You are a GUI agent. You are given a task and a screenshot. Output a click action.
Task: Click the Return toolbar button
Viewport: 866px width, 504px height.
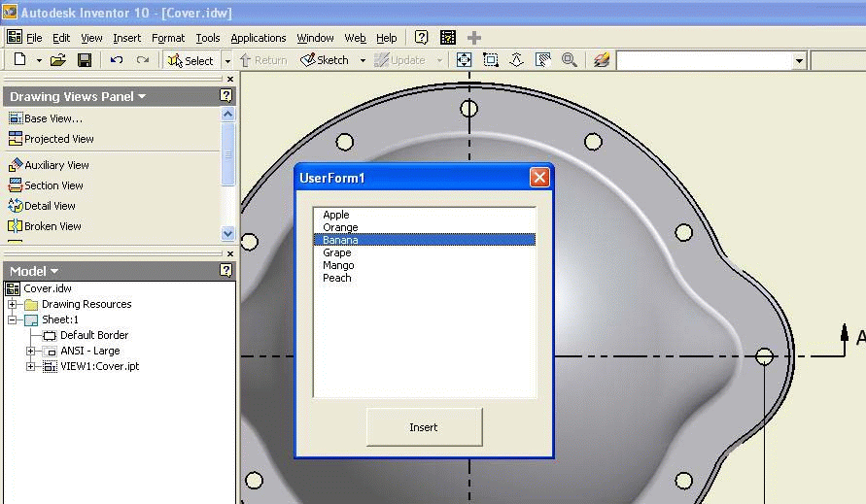tap(263, 60)
